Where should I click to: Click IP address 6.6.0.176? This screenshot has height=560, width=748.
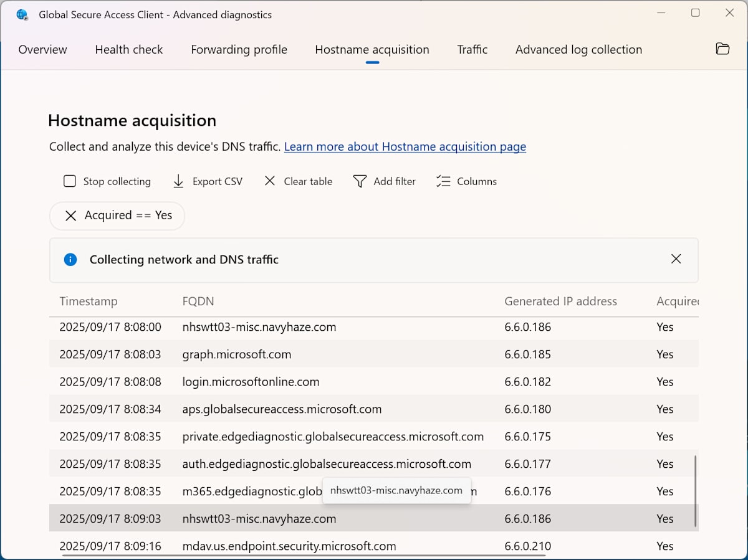[528, 491]
